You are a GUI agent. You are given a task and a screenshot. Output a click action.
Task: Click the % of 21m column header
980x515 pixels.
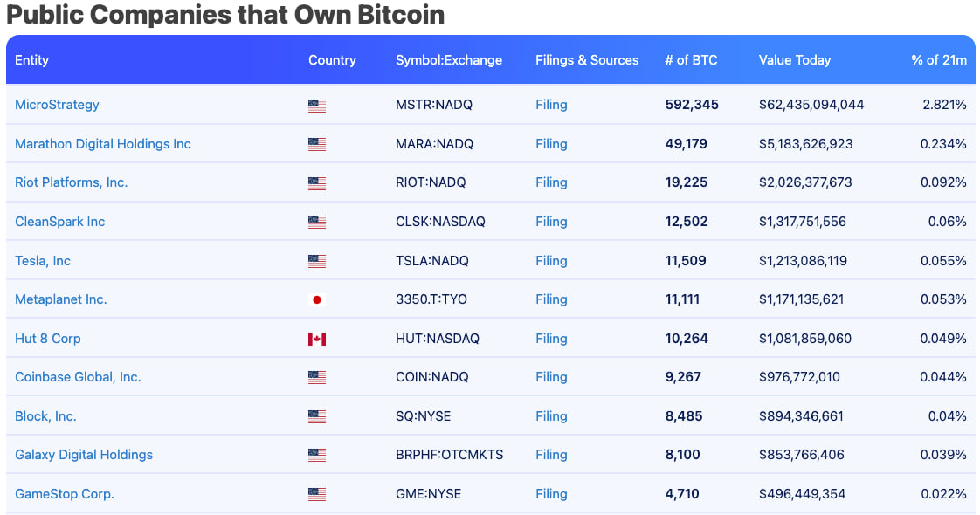[939, 60]
